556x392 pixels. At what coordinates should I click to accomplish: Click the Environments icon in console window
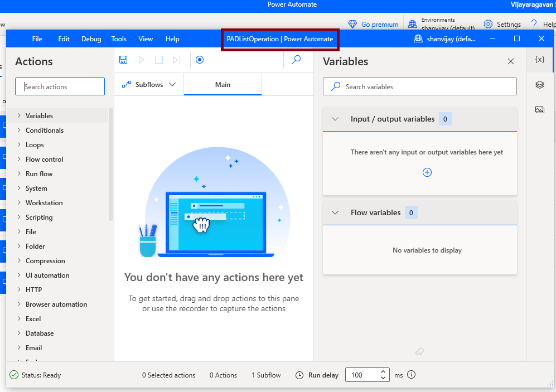pyautogui.click(x=412, y=24)
